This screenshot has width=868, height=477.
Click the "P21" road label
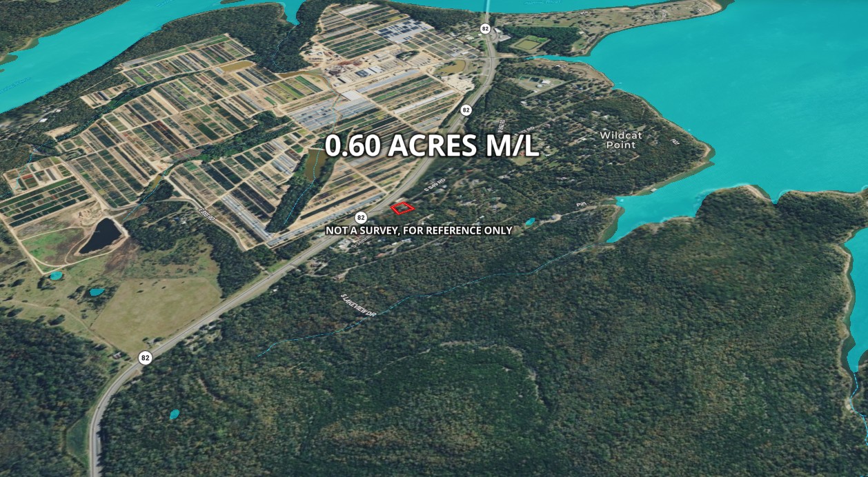click(x=580, y=205)
